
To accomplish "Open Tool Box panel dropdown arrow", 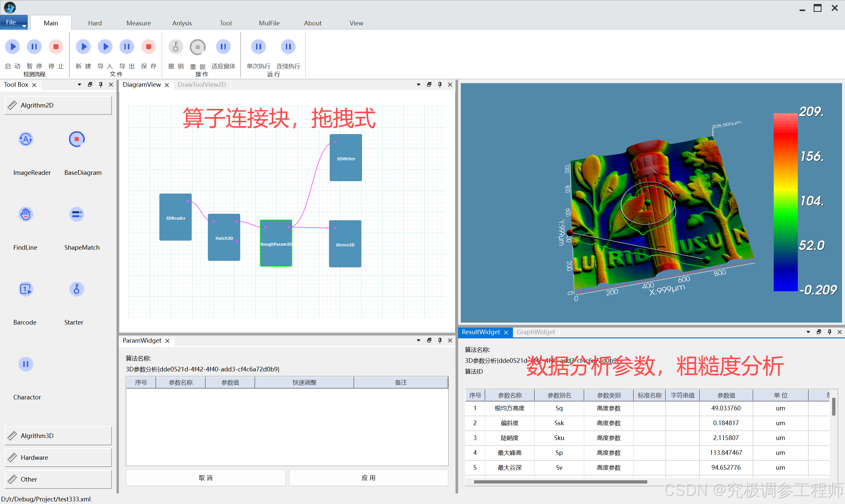I will (79, 84).
